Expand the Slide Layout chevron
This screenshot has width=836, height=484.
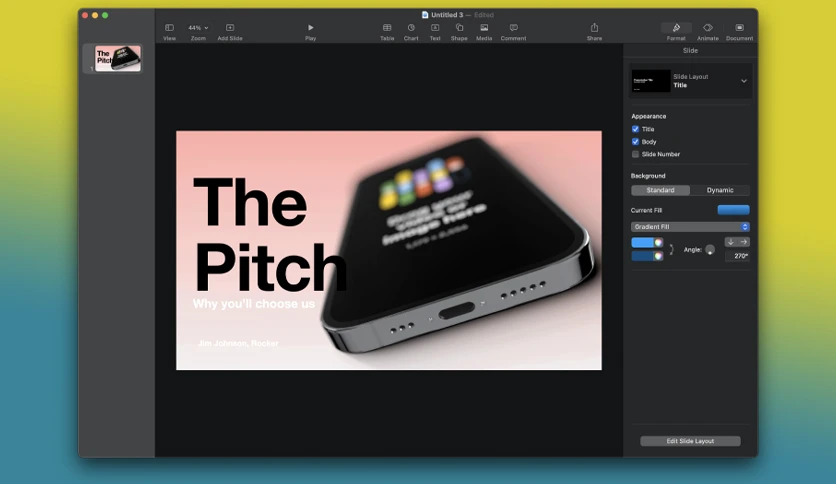(x=744, y=81)
